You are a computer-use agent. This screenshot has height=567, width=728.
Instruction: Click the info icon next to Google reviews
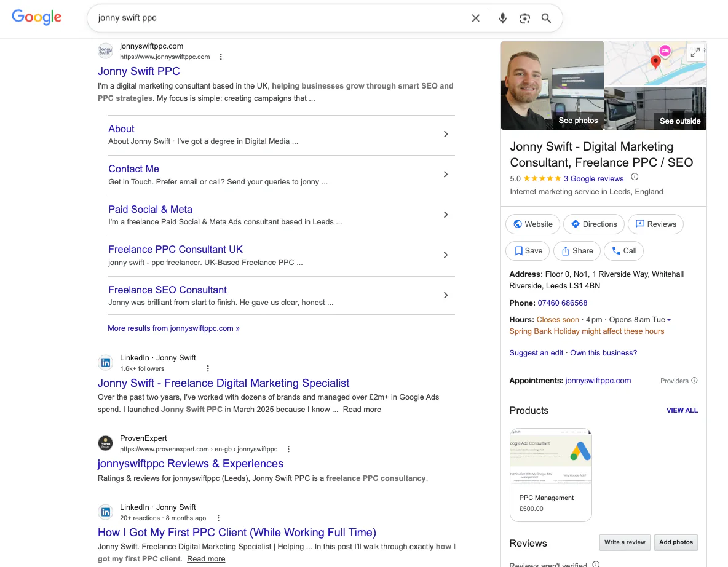(634, 177)
